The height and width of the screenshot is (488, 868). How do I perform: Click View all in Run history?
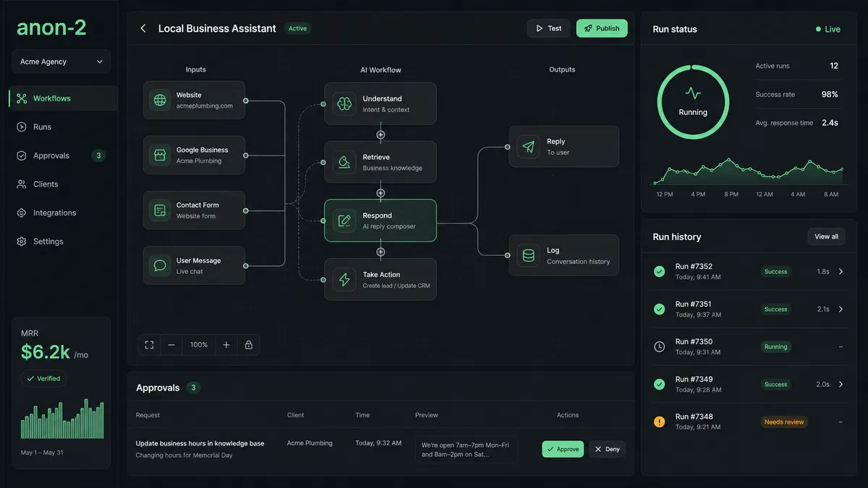827,236
